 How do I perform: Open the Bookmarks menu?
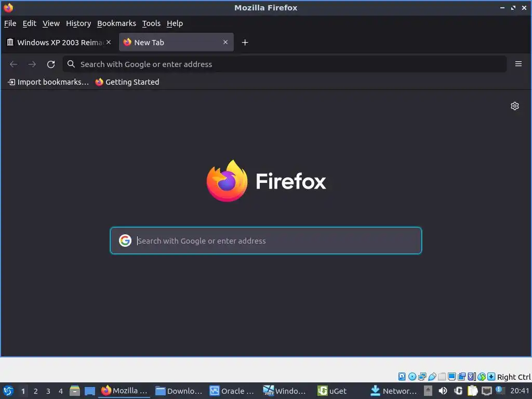pyautogui.click(x=116, y=23)
